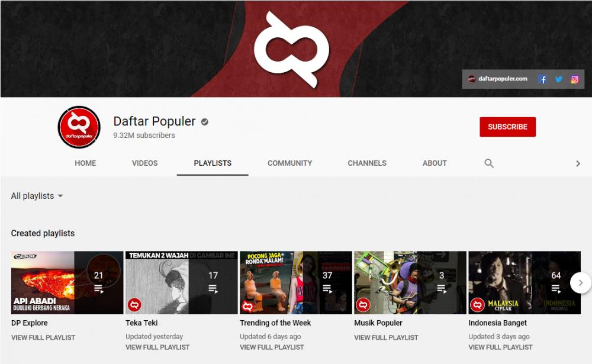This screenshot has height=364, width=592.
Task: Click the Teka Teki playlist title
Action: [141, 323]
